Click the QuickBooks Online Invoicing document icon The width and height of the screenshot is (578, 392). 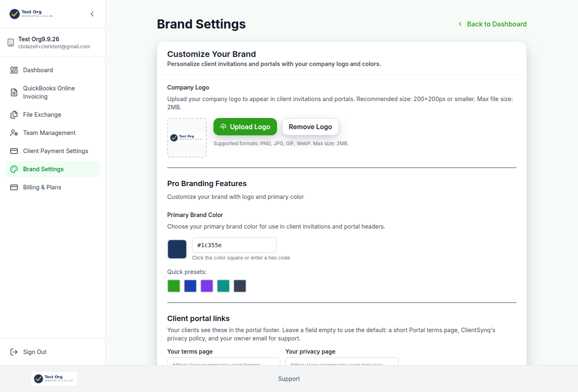point(14,92)
